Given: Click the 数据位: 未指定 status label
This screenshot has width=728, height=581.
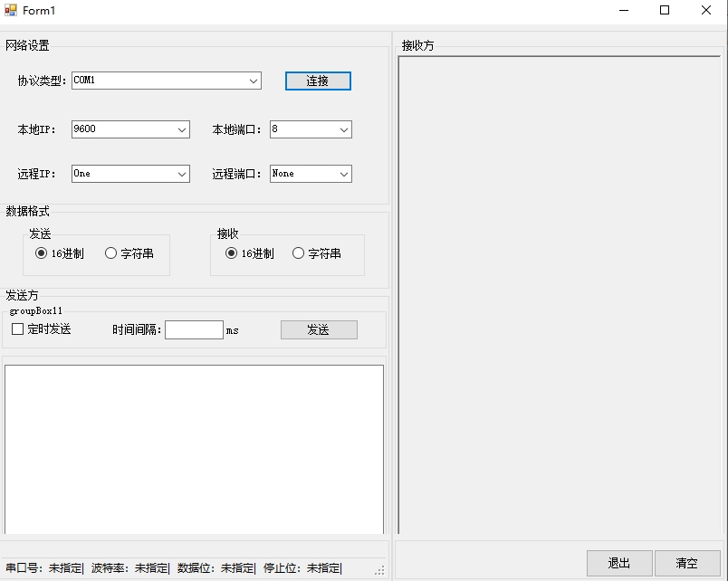Looking at the screenshot, I should 216,568.
